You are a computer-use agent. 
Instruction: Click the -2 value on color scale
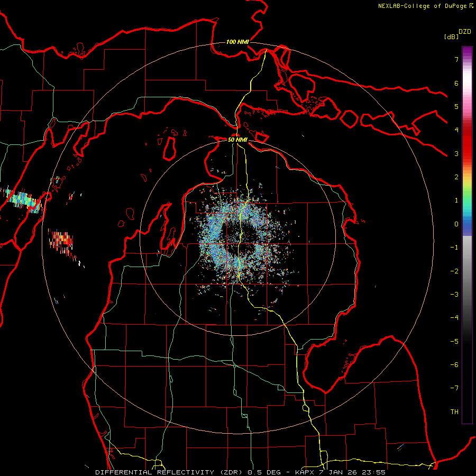(454, 271)
